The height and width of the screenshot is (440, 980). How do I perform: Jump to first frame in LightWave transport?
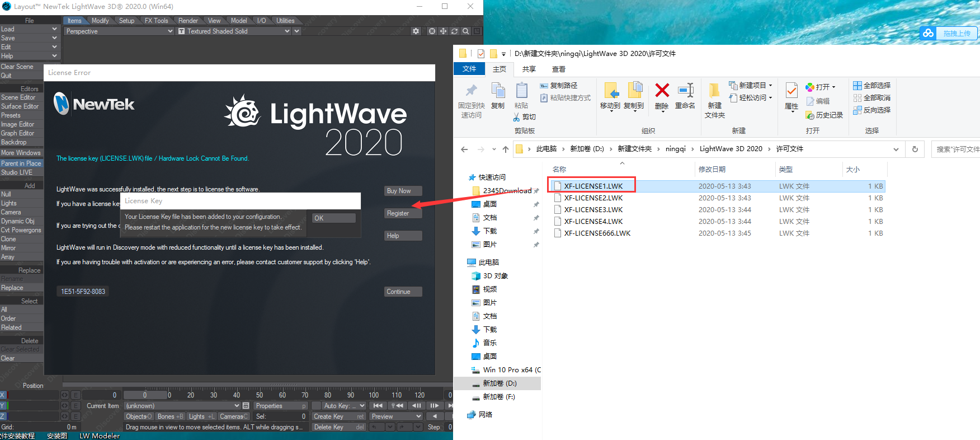(x=378, y=406)
